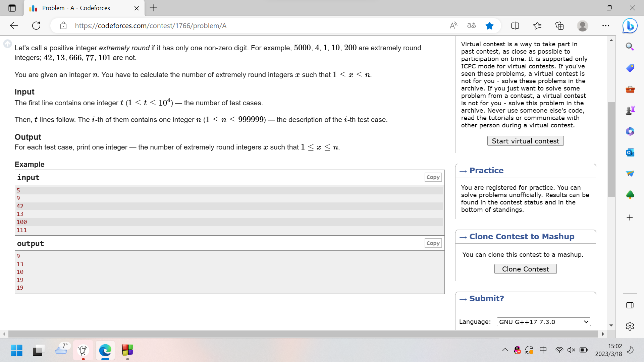Open a new browser tab
This screenshot has height=362, width=644.
pos(153,8)
